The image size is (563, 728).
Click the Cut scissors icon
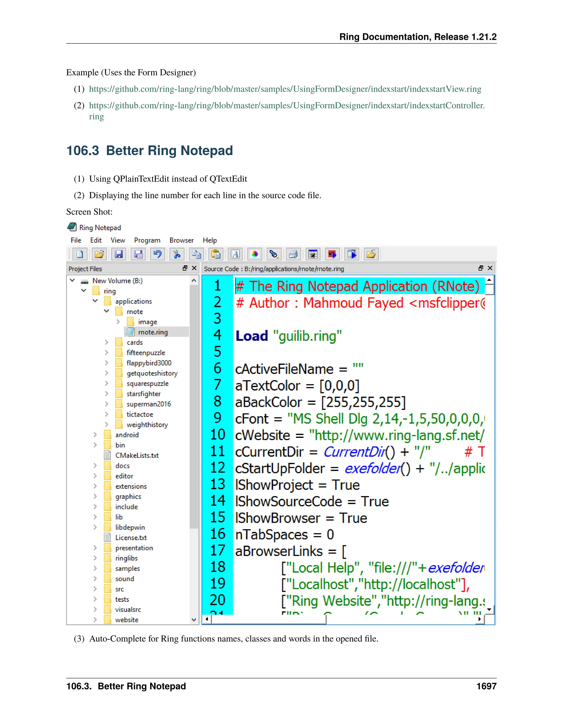[x=177, y=254]
